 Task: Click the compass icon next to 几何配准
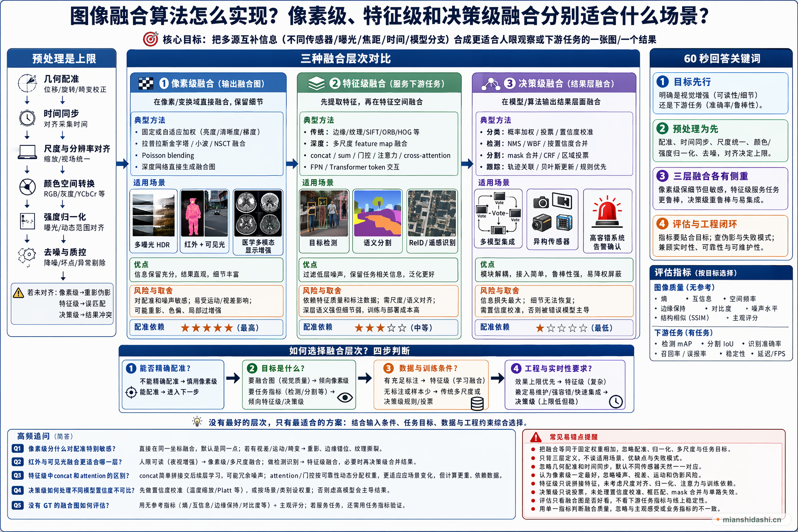[27, 83]
